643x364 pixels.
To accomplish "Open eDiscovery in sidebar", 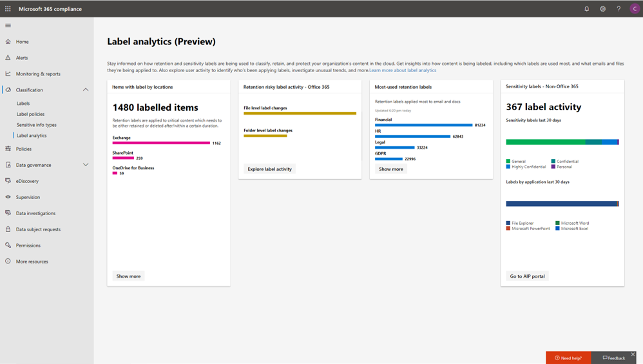I will [27, 181].
